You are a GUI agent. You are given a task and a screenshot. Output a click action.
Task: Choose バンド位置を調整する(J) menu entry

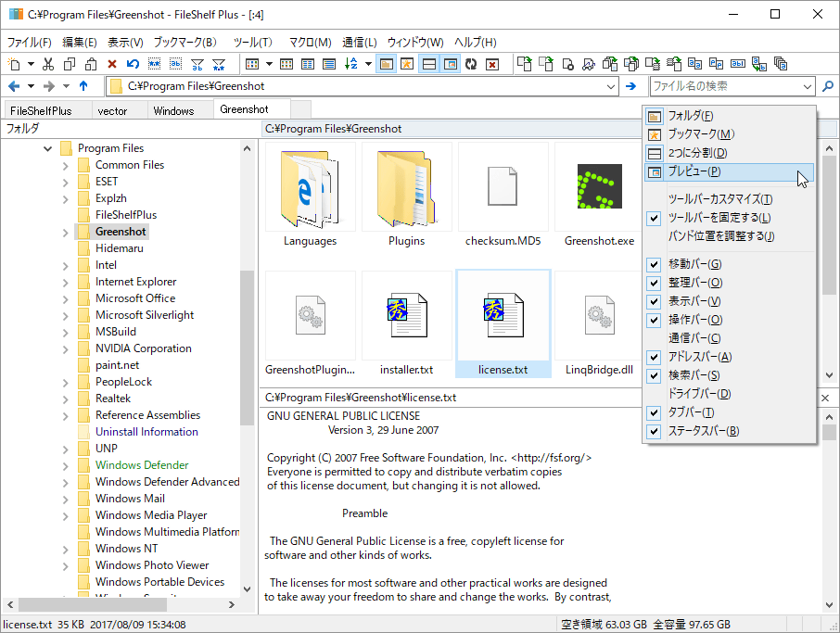[730, 236]
